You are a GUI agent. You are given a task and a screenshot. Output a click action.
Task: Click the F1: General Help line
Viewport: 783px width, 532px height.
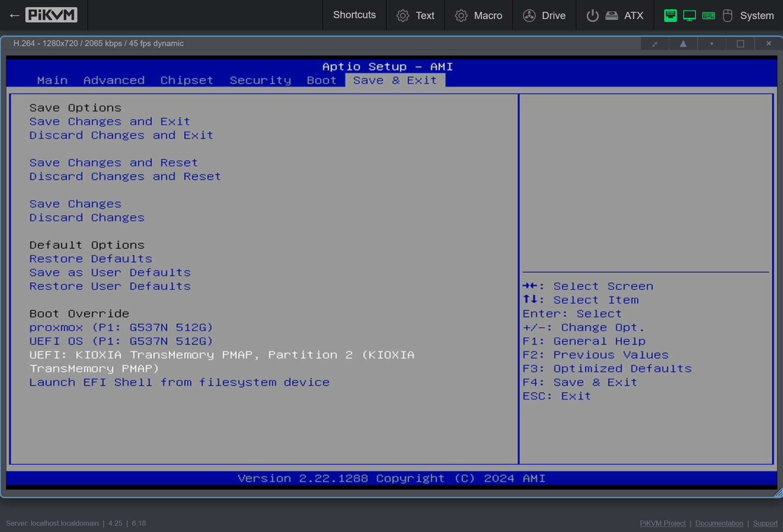click(584, 341)
